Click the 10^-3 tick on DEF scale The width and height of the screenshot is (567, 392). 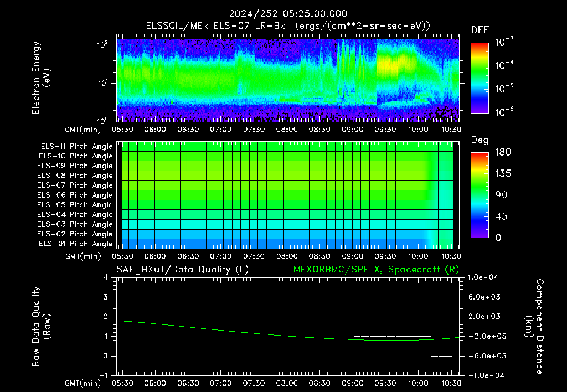(504, 42)
